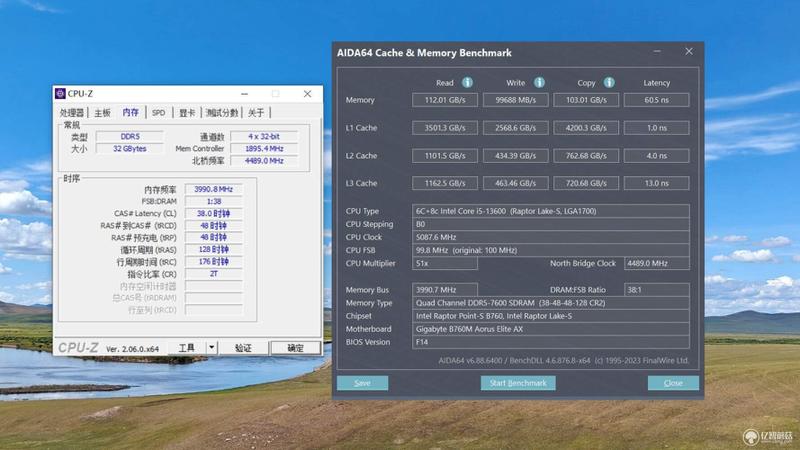Screen dimensions: 800x450
Task: Click the BIOS Version field F14
Action: tap(551, 342)
